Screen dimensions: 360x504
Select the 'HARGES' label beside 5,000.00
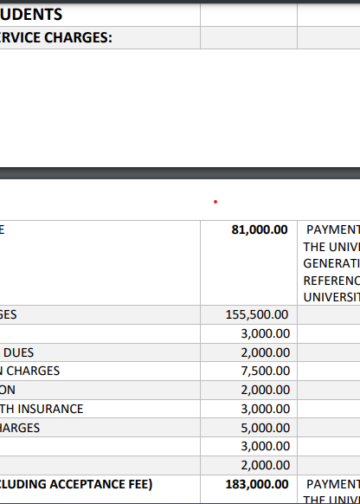[20, 428]
